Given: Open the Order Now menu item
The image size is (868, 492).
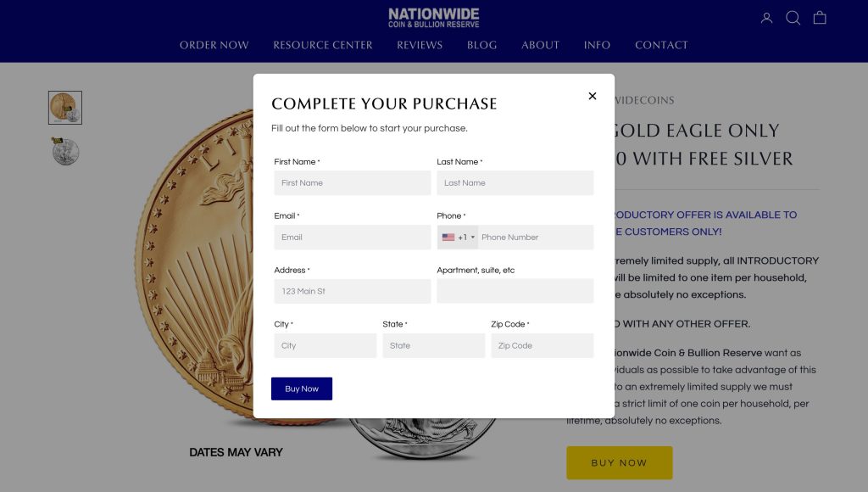Looking at the screenshot, I should [214, 45].
